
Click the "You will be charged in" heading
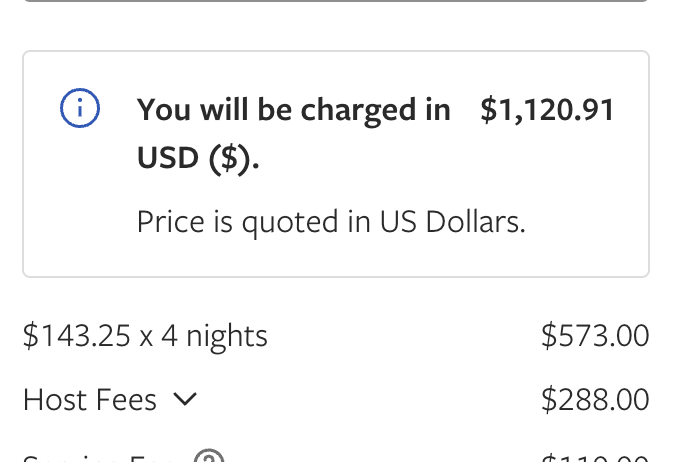(x=293, y=110)
